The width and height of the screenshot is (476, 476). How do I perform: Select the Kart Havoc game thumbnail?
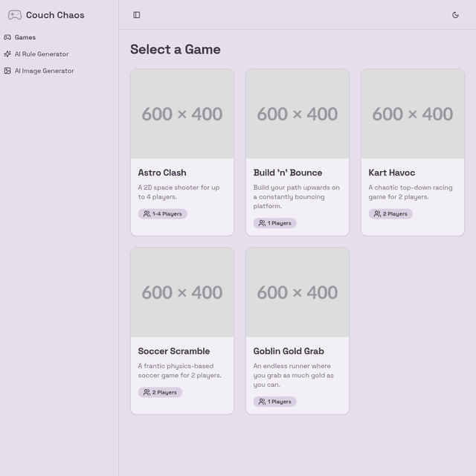413,114
